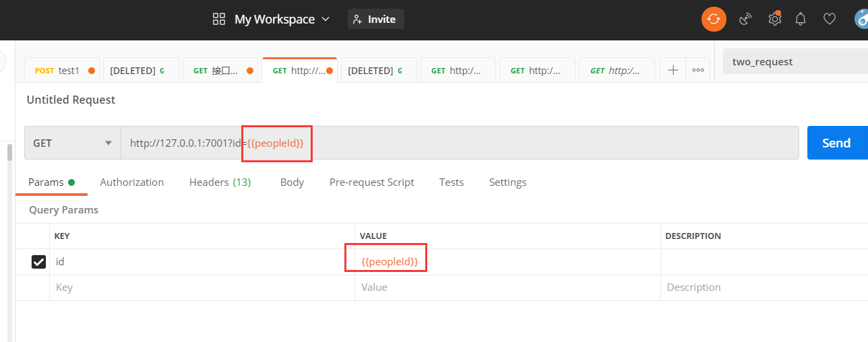The height and width of the screenshot is (342, 868).
Task: Open the notifications bell
Action: click(801, 19)
